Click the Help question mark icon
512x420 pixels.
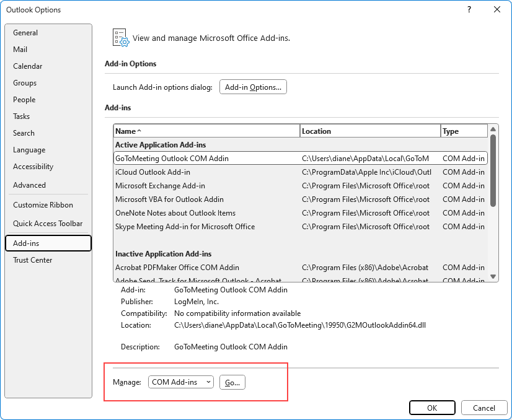tap(469, 10)
